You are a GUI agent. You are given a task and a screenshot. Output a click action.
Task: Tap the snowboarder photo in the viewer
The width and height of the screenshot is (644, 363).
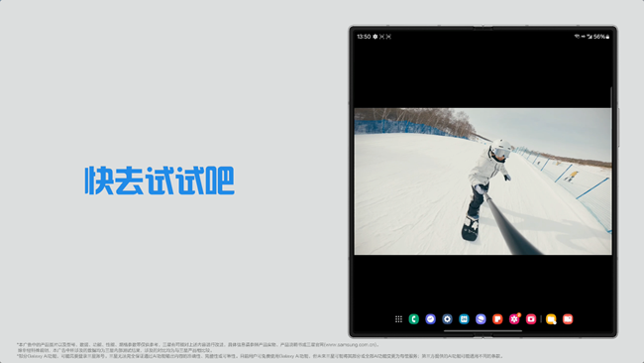coord(483,181)
